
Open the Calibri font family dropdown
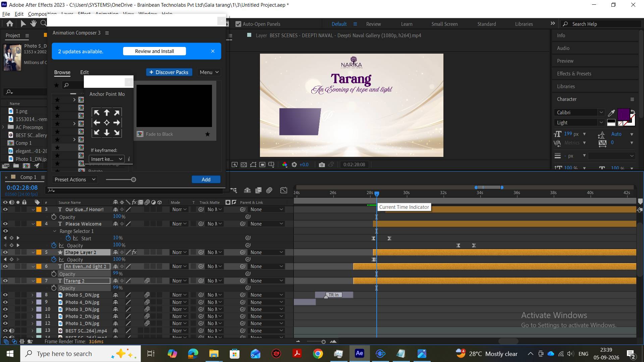[x=579, y=113]
